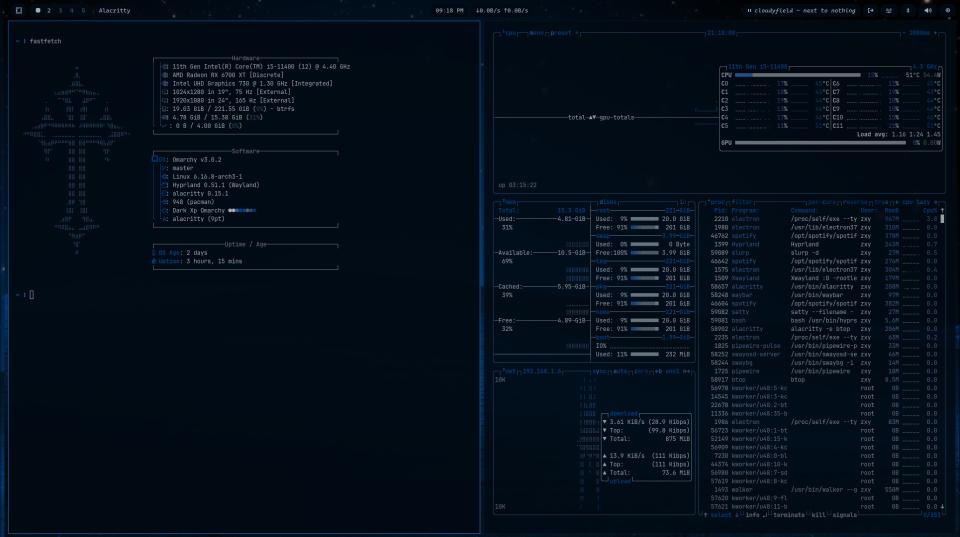Click the proc list scroll up arrow

[942, 211]
